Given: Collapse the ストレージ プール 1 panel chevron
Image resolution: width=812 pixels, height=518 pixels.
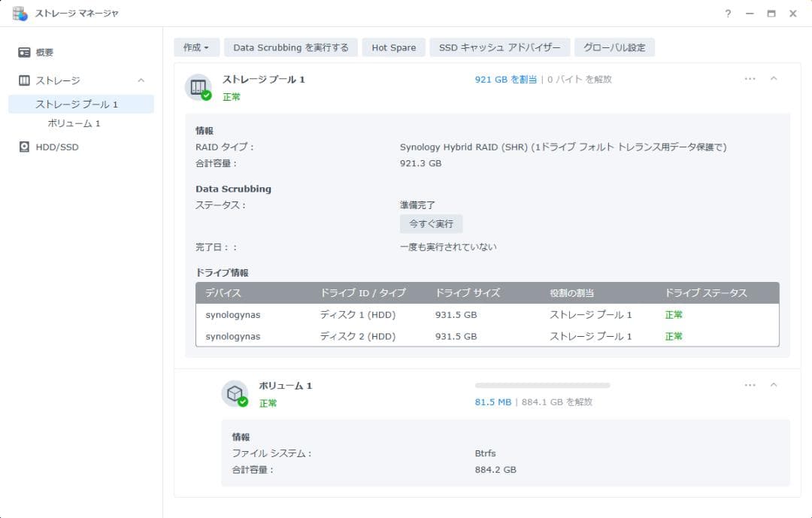Looking at the screenshot, I should (x=774, y=78).
